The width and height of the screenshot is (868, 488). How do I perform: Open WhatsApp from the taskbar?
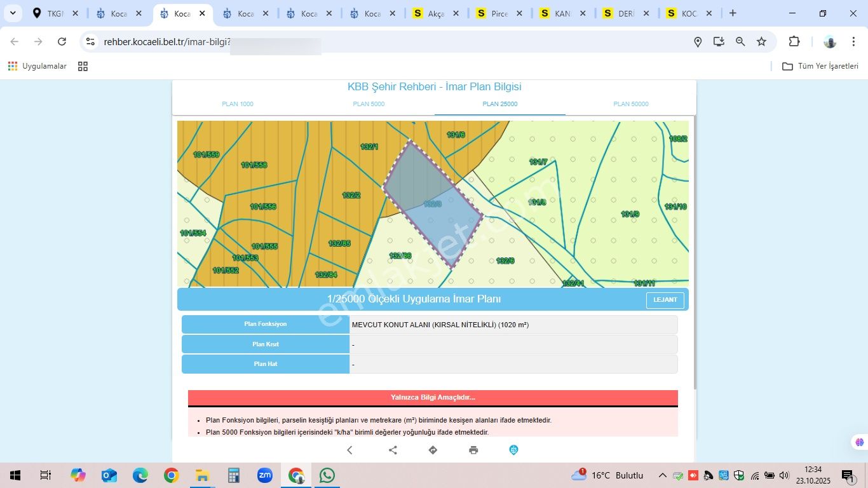pyautogui.click(x=327, y=475)
